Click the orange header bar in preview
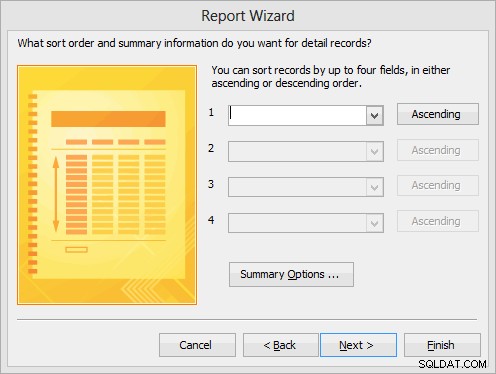The image size is (496, 374). click(x=108, y=119)
